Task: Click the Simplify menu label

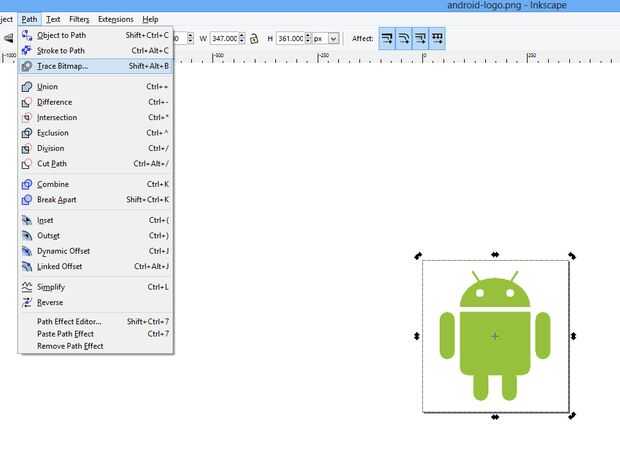Action: coord(51,287)
